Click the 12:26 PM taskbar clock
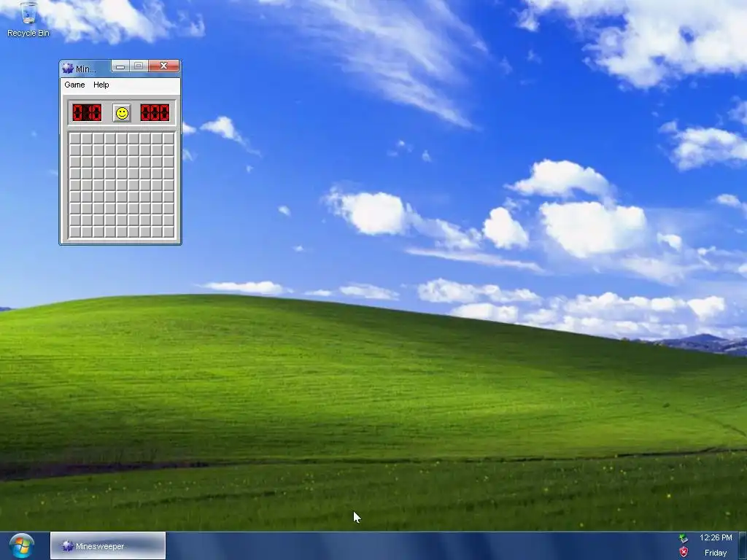The height and width of the screenshot is (560, 747). (x=716, y=537)
